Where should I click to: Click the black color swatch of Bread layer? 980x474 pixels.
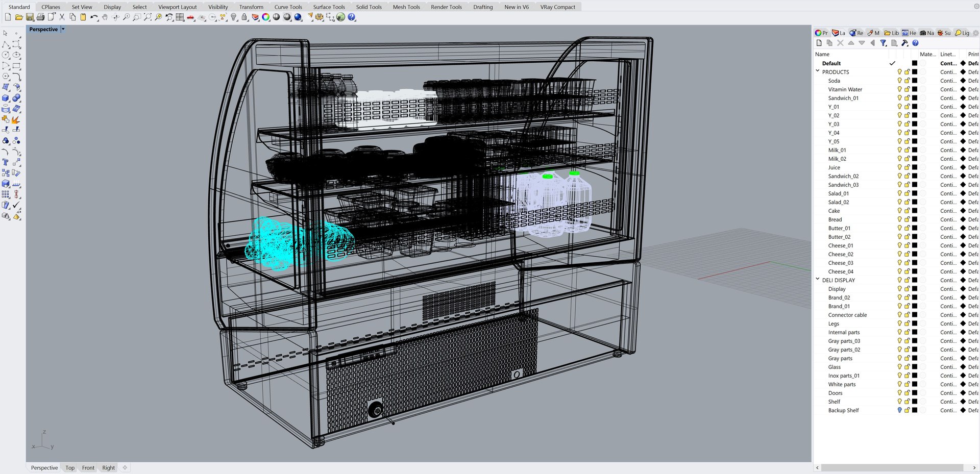click(x=915, y=219)
